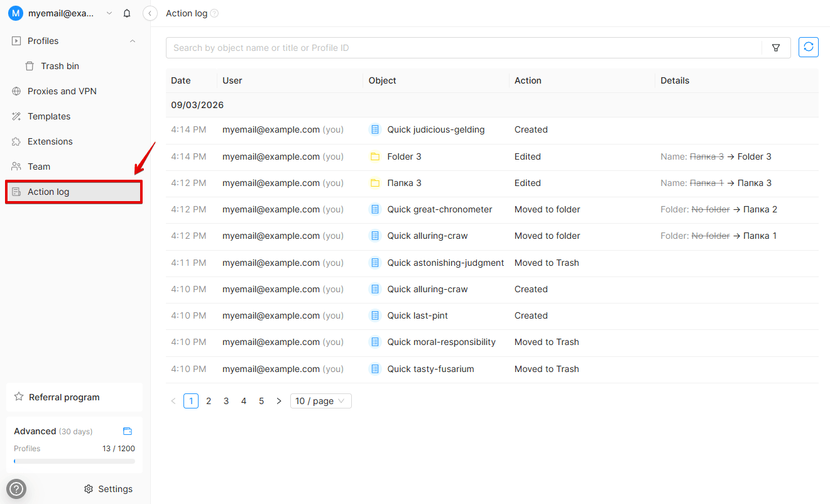Jump to page 5
This screenshot has height=504, width=830.
point(261,401)
